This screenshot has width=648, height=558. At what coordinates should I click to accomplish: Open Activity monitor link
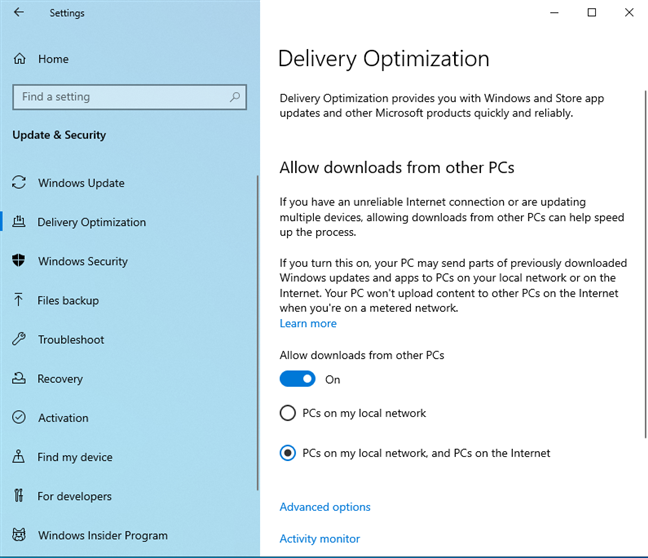tap(319, 539)
